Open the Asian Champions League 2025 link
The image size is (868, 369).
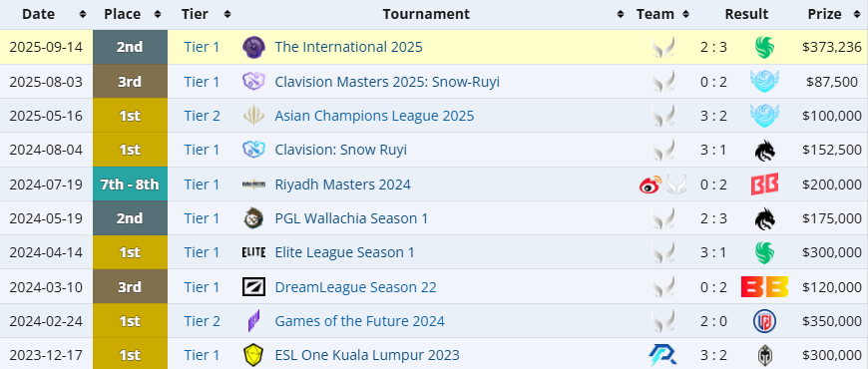(x=374, y=116)
